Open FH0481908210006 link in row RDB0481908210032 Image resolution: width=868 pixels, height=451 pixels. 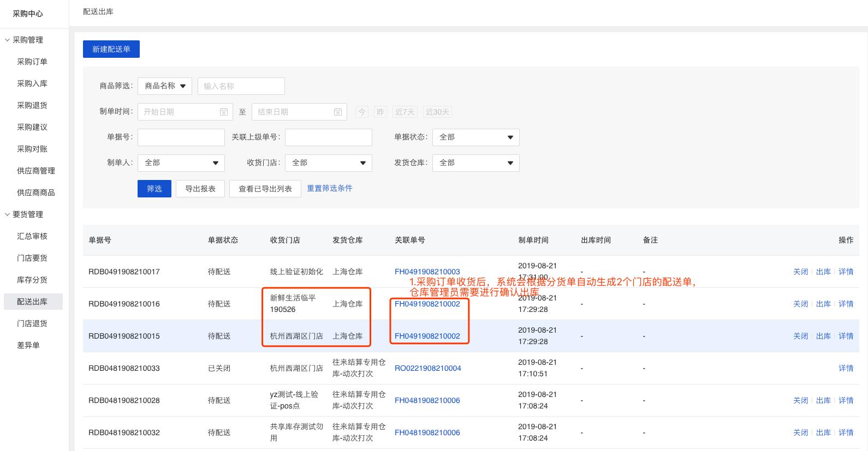pyautogui.click(x=427, y=432)
